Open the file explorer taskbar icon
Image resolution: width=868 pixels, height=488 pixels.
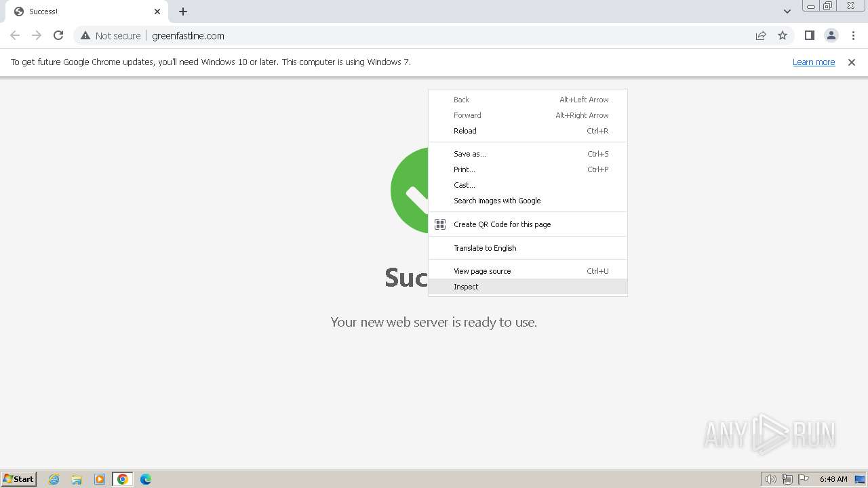click(77, 479)
